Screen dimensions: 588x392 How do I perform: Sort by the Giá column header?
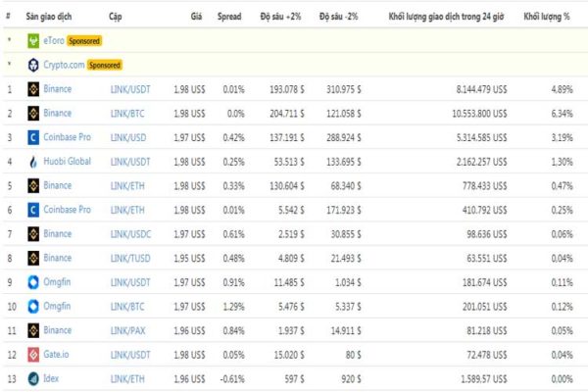pos(196,16)
